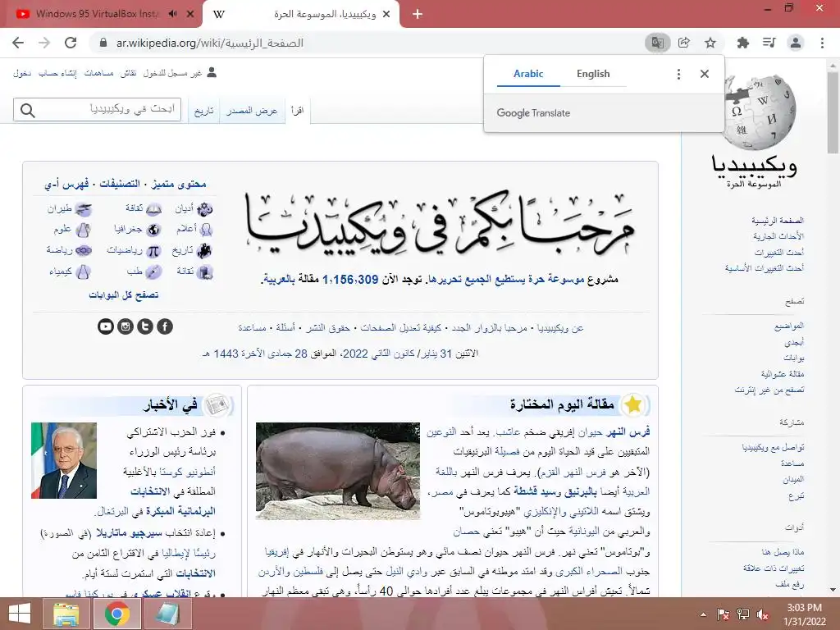Click the Chrome taskbar icon

point(116,614)
